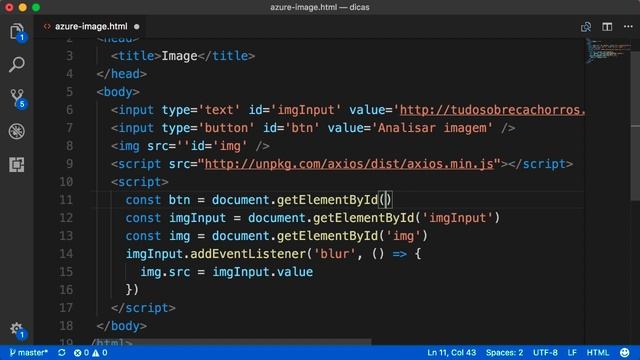Viewport: 640px width, 360px height.
Task: Change end of line sequence LF
Action: click(572, 353)
